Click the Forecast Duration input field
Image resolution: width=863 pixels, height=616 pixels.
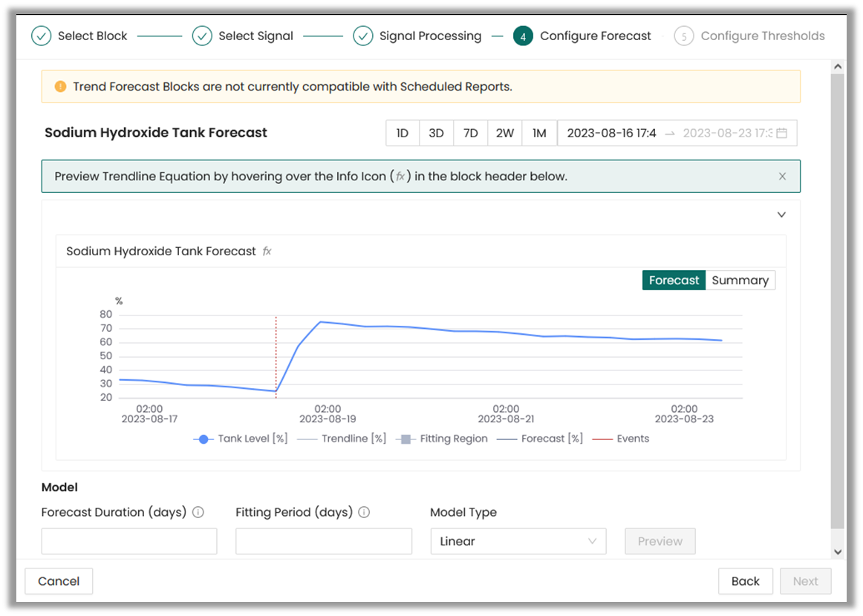point(129,541)
